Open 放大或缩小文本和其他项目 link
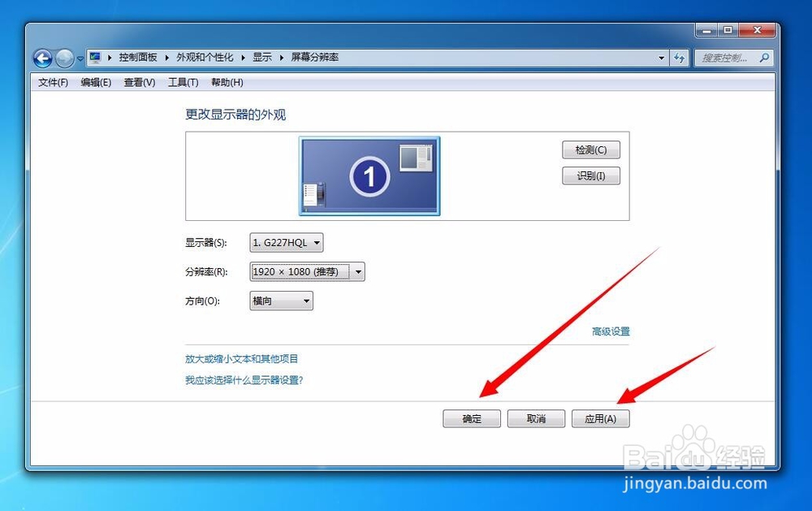This screenshot has width=812, height=511. [241, 358]
